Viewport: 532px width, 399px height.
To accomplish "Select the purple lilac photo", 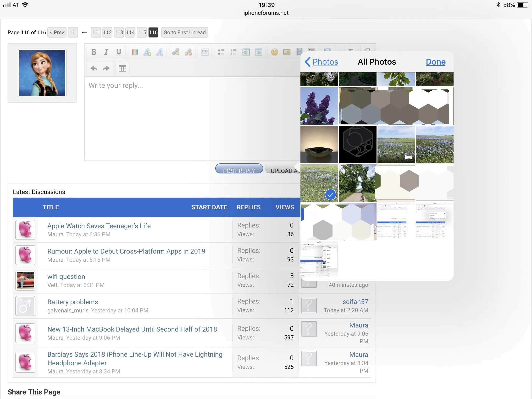I will 319,106.
